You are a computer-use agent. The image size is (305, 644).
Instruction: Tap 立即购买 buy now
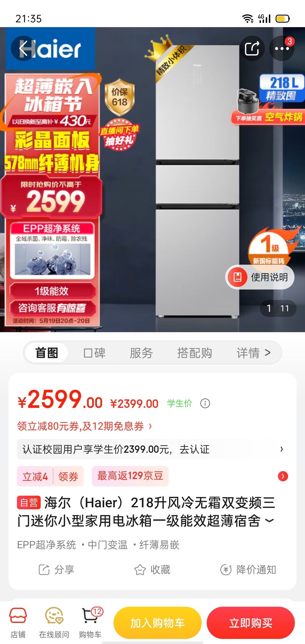point(251,623)
